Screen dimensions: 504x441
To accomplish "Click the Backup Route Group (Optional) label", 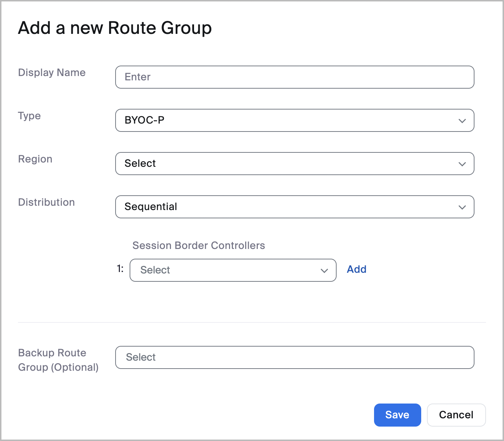I will 58,360.
